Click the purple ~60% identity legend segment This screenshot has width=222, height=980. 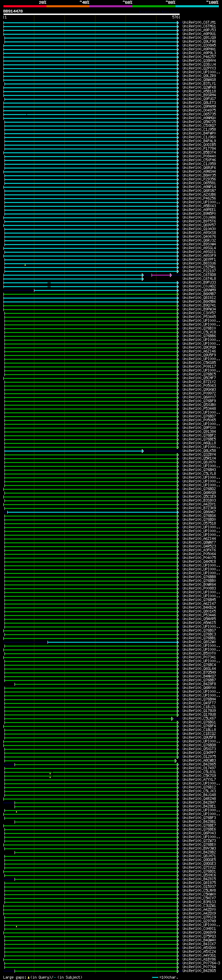pyautogui.click(x=111, y=6)
